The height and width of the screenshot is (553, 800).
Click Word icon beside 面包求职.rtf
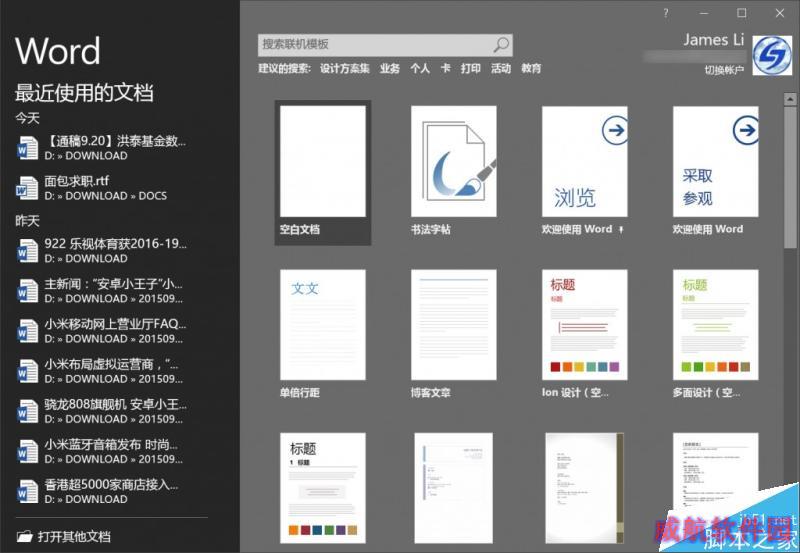(x=27, y=188)
